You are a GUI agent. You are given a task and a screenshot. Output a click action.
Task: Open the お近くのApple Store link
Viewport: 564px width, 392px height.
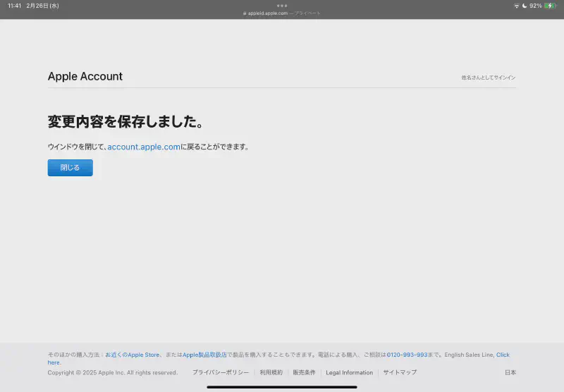coord(133,355)
